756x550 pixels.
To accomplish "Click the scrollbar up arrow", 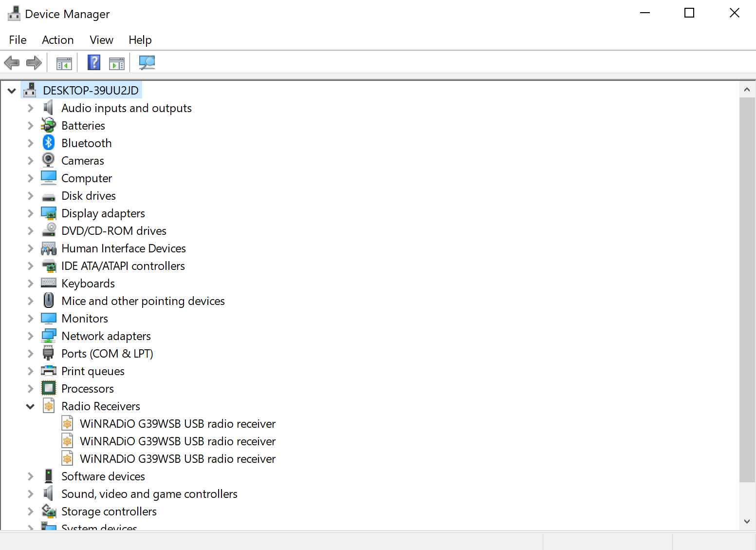I will pyautogui.click(x=747, y=90).
